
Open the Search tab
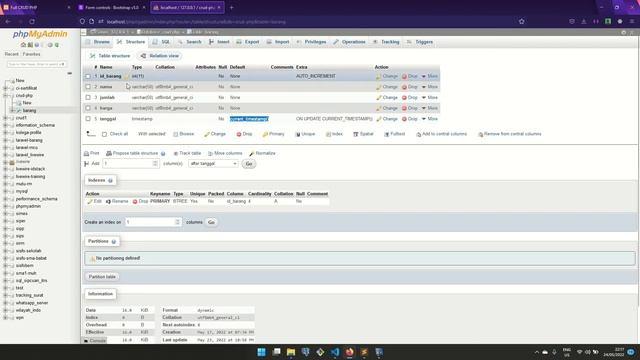(189, 42)
